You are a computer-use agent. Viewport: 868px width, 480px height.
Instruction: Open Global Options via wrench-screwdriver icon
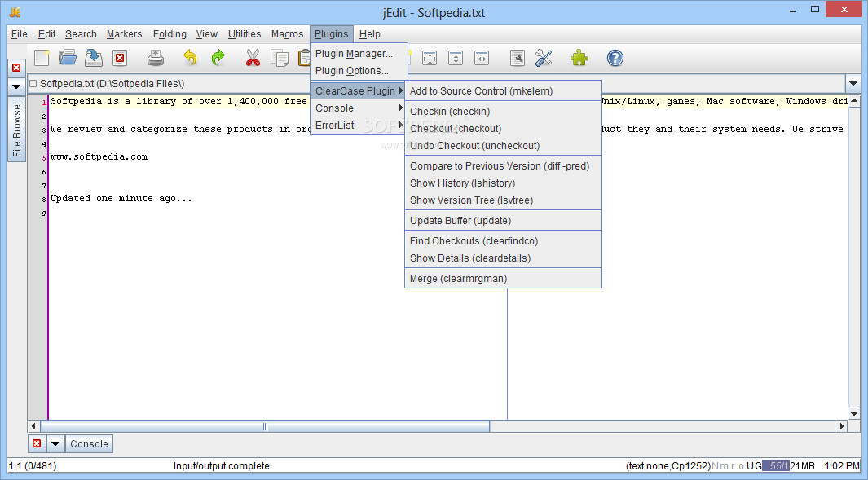click(544, 58)
